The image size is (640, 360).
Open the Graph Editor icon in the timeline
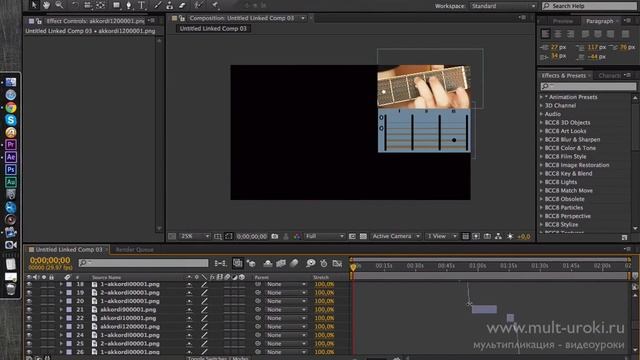click(337, 263)
